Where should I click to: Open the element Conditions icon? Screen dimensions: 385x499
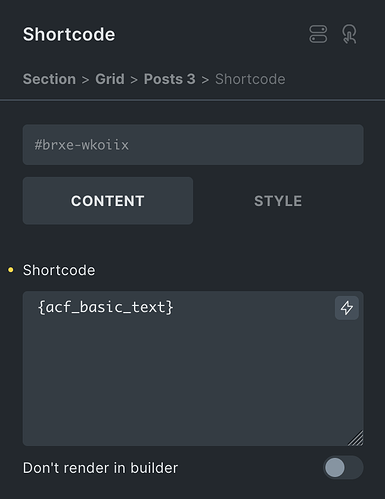pyautogui.click(x=318, y=34)
